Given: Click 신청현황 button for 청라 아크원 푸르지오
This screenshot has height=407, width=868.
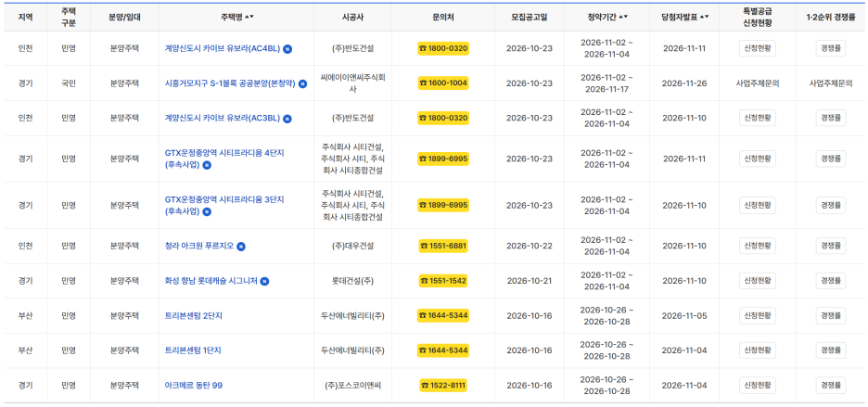Looking at the screenshot, I should (758, 246).
